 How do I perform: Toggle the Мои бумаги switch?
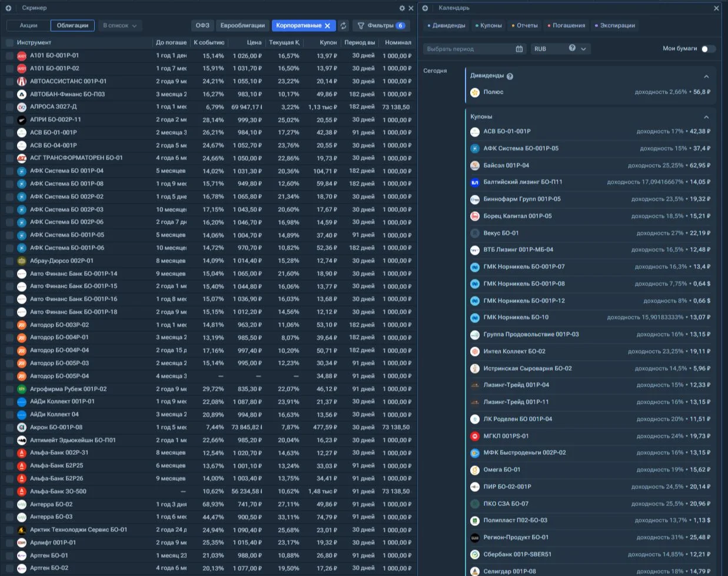(x=708, y=49)
